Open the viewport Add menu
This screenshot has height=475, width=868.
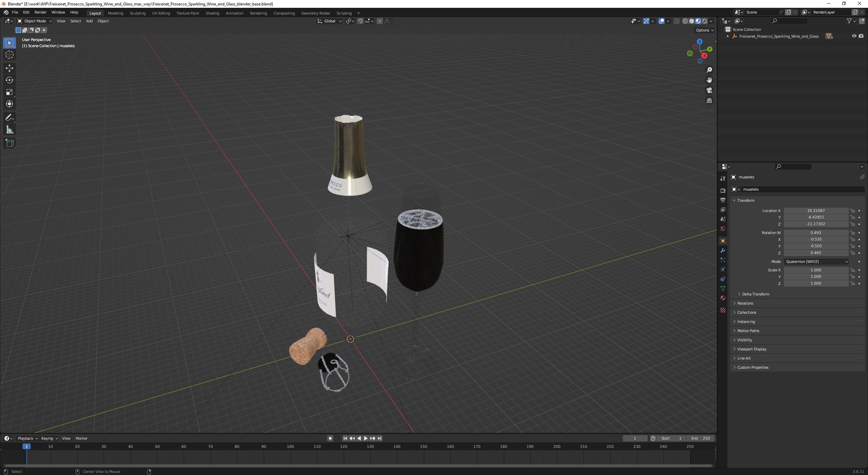89,21
